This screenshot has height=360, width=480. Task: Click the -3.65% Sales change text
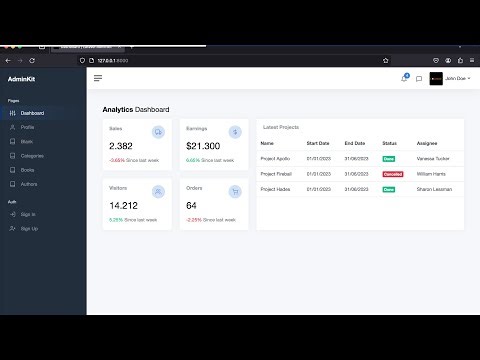coord(117,160)
